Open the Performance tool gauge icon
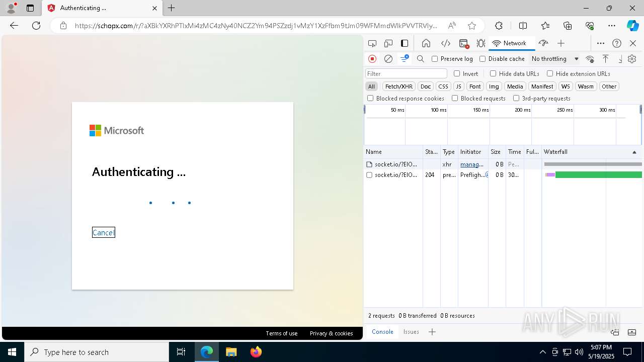644x362 pixels. (x=543, y=43)
